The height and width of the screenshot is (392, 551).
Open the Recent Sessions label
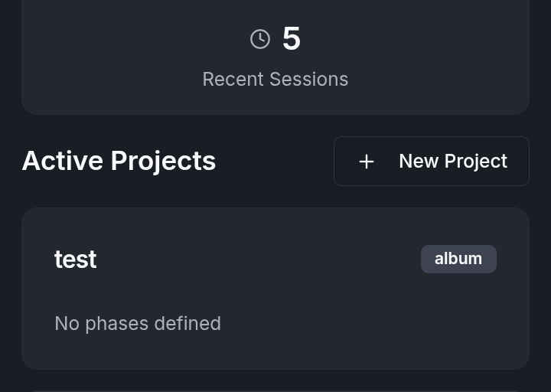click(275, 80)
